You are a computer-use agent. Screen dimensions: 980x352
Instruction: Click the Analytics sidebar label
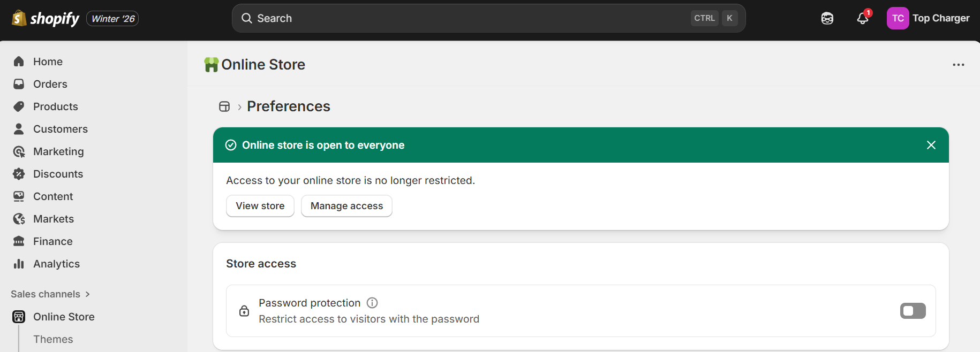(56, 264)
